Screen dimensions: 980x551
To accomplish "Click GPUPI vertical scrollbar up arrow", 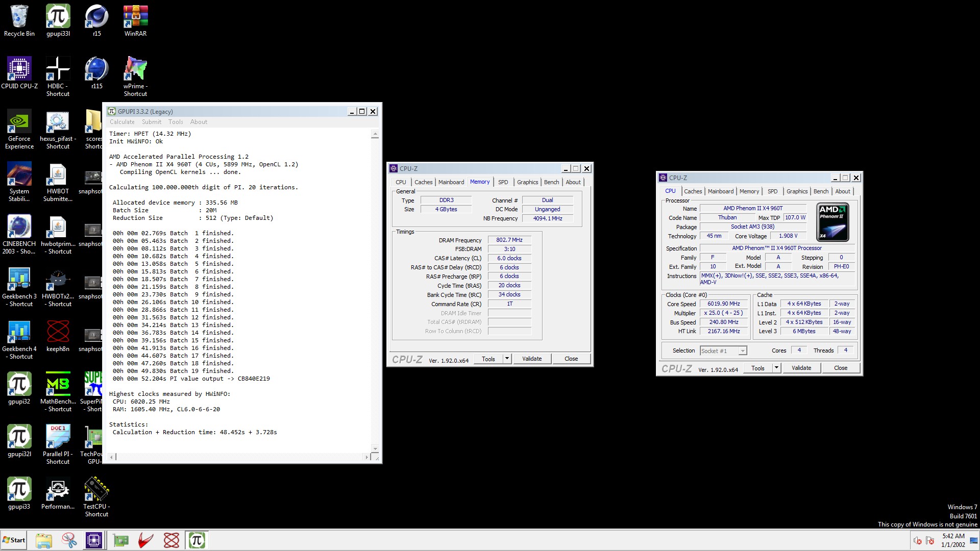I will click(x=375, y=134).
